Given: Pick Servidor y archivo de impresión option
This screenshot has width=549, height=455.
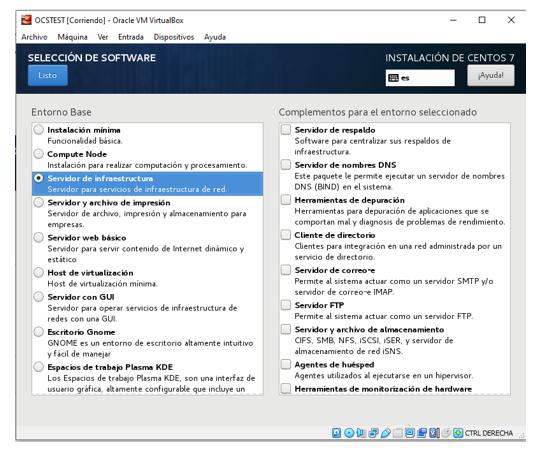Looking at the screenshot, I should coord(39,202).
